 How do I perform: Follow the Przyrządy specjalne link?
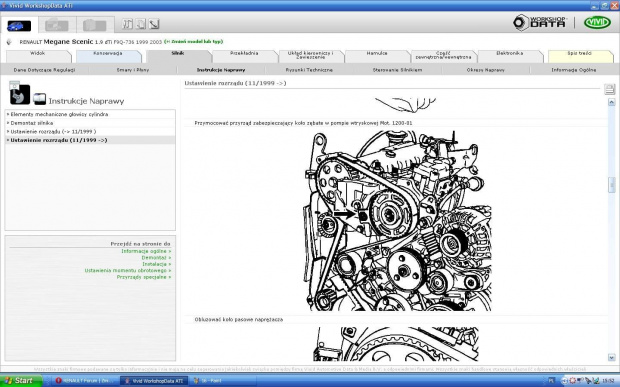pyautogui.click(x=144, y=277)
